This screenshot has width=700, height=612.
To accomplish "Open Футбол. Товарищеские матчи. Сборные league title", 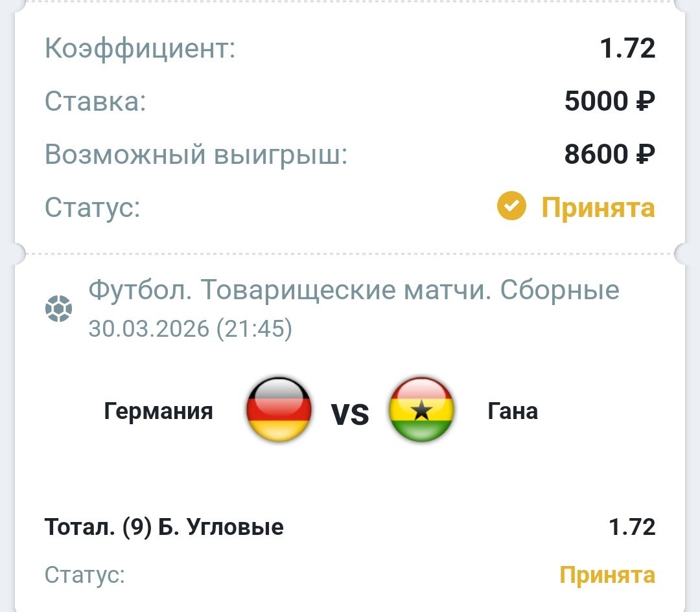I will (x=354, y=291).
